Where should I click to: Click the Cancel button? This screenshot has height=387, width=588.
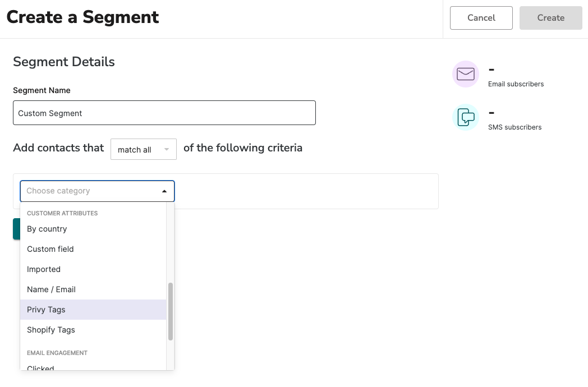pyautogui.click(x=481, y=17)
